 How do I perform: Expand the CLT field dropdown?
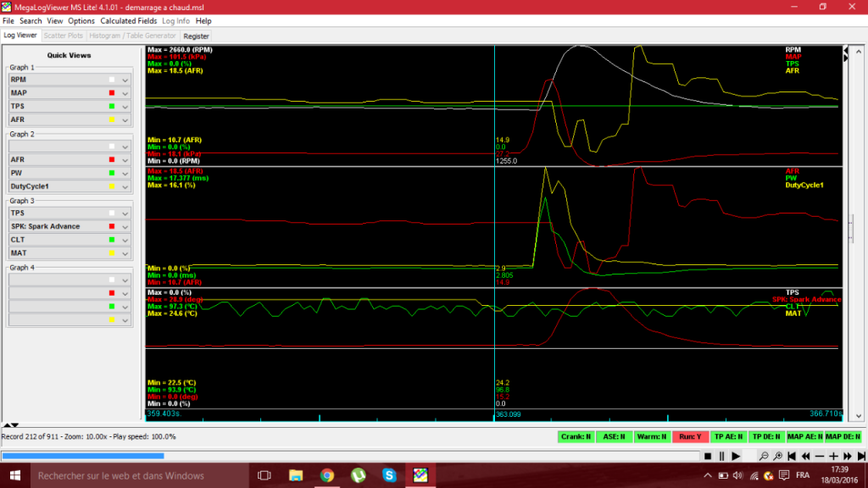125,240
